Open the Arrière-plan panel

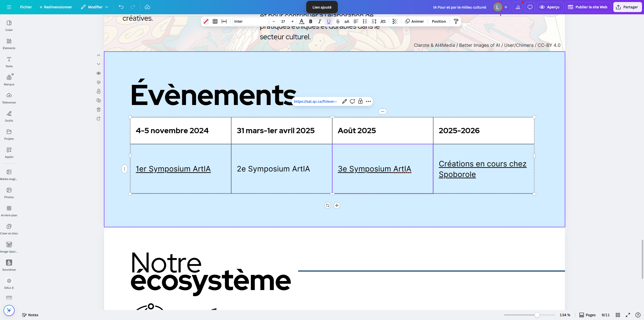(9, 211)
